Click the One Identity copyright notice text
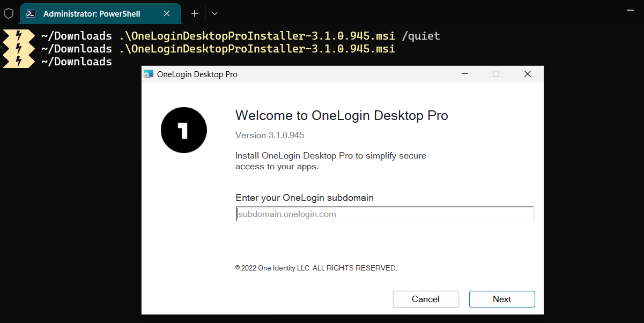 pos(316,268)
